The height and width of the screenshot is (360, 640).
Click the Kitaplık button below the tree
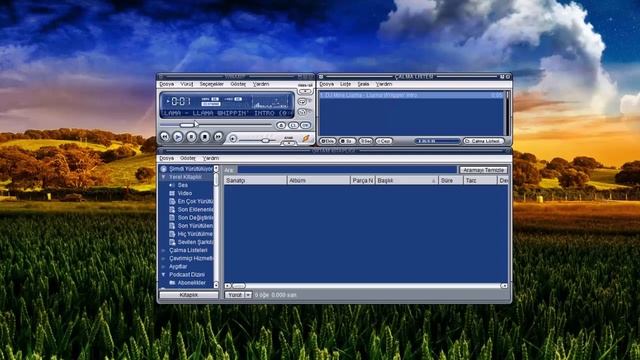point(189,295)
